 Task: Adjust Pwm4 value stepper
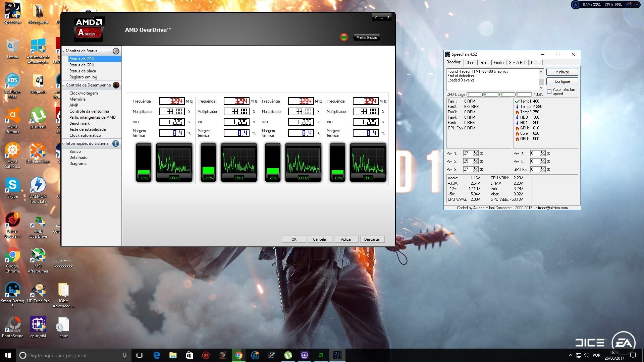543,154
